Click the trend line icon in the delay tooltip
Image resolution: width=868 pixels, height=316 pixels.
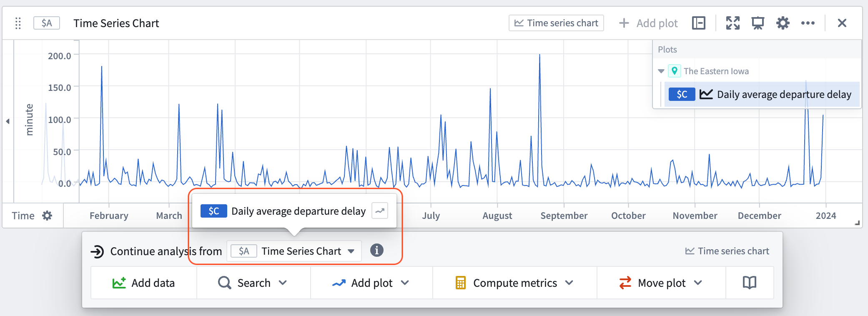[379, 211]
